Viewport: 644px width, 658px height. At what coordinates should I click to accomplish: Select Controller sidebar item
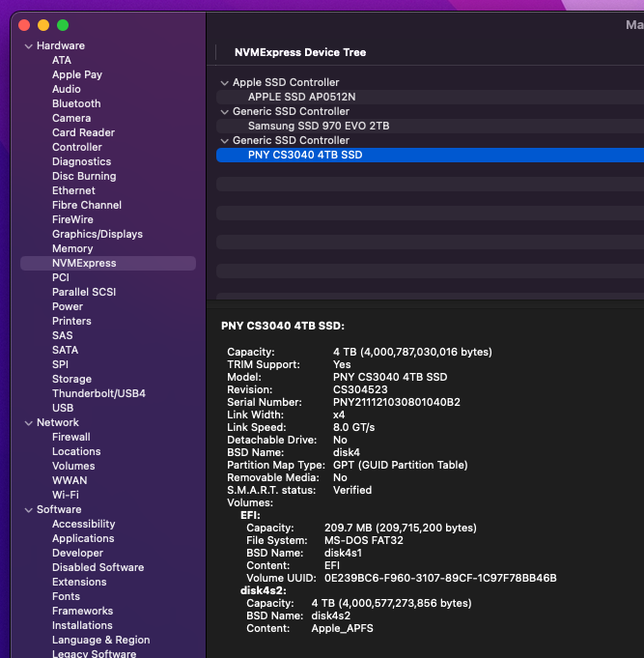point(77,147)
